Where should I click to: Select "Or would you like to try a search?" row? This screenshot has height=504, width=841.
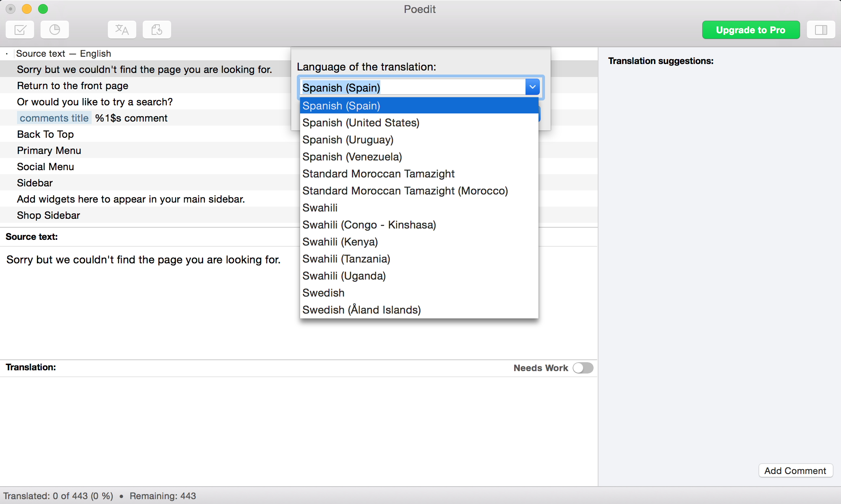145,102
